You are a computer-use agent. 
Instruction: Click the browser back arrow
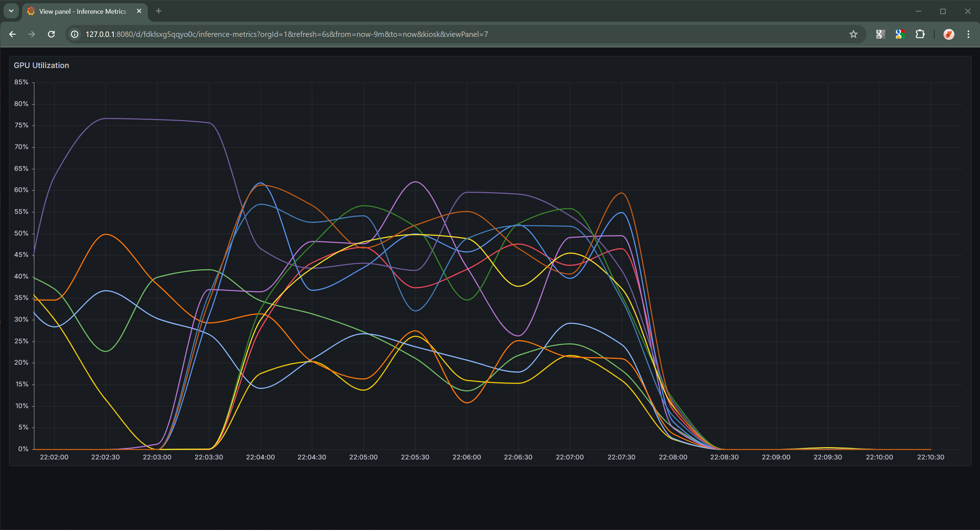click(x=13, y=34)
